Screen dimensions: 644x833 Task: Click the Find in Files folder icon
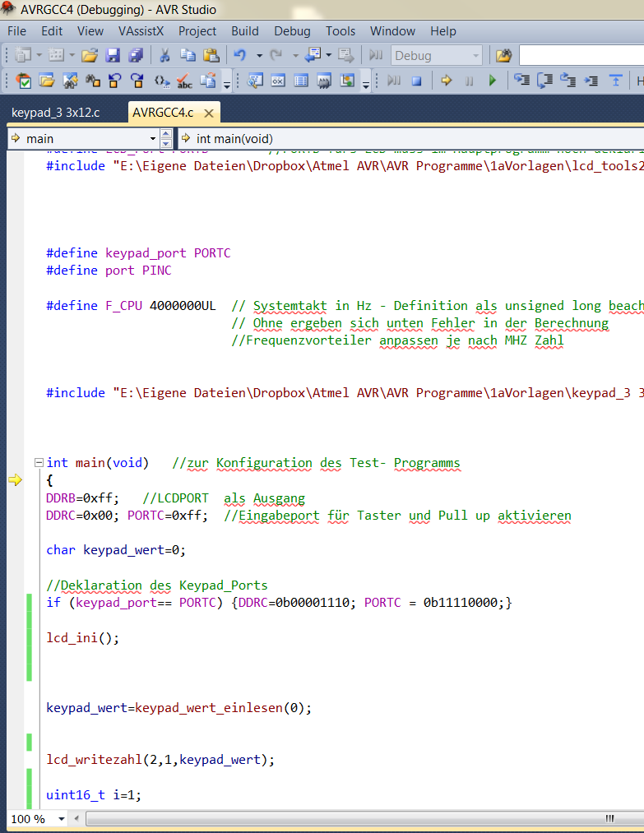(503, 55)
